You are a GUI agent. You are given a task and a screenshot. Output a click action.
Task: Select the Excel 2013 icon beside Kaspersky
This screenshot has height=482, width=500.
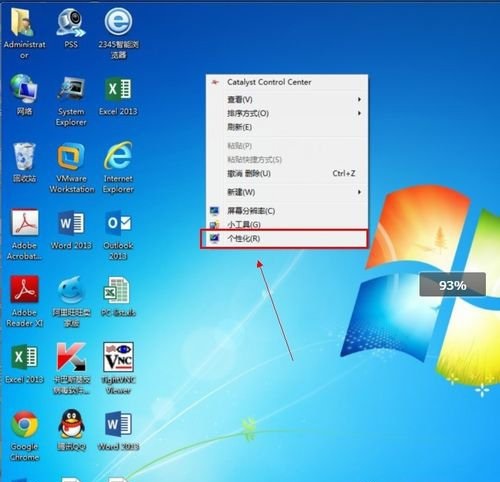24,357
